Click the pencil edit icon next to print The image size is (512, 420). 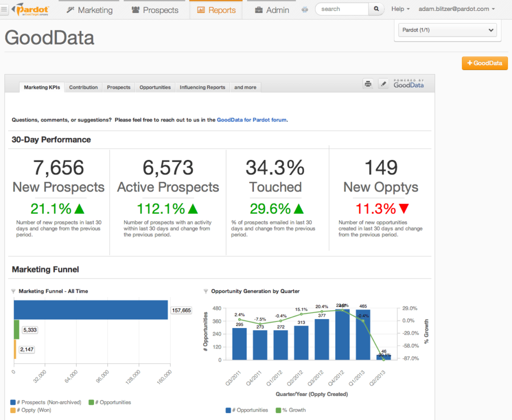383,83
